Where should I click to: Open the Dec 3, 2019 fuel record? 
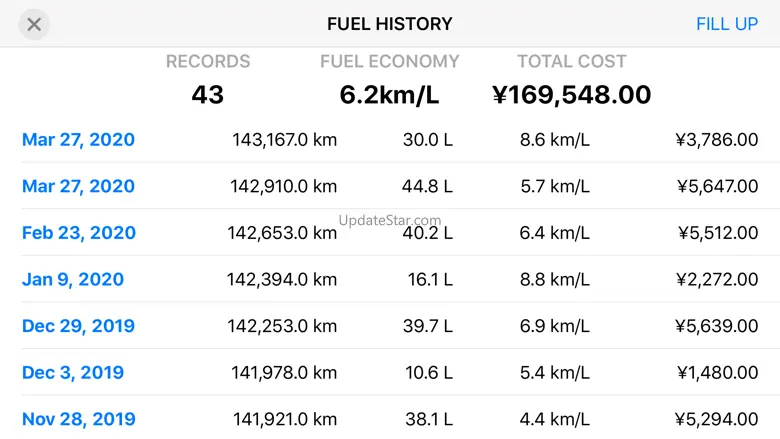coord(73,373)
